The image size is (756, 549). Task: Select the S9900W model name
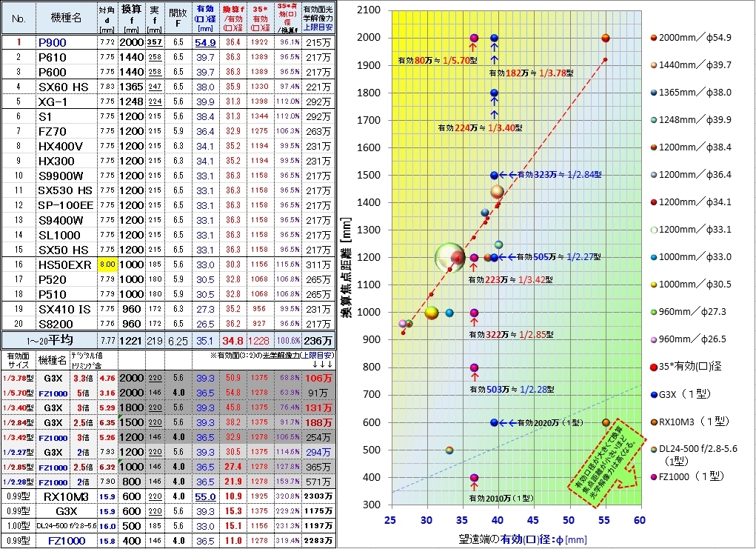66,176
